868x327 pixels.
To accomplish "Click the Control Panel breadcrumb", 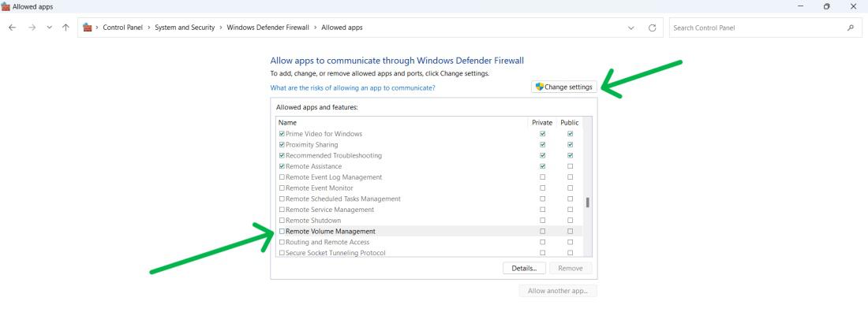I will click(x=122, y=28).
